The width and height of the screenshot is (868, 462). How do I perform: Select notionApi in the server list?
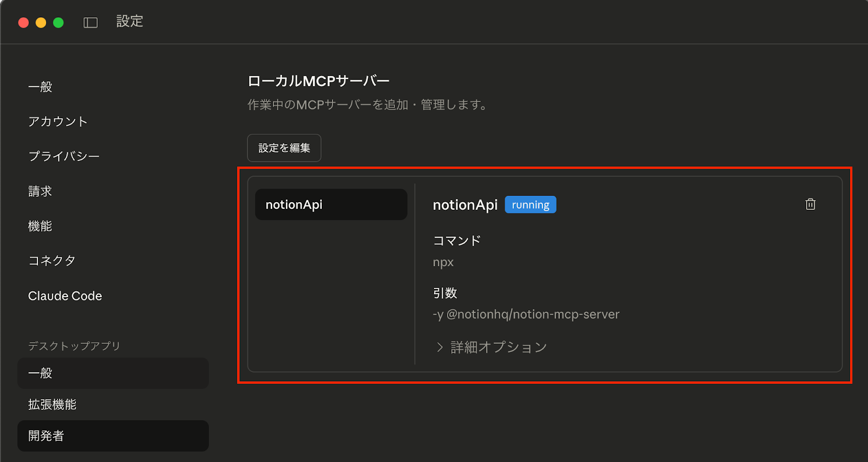(331, 204)
